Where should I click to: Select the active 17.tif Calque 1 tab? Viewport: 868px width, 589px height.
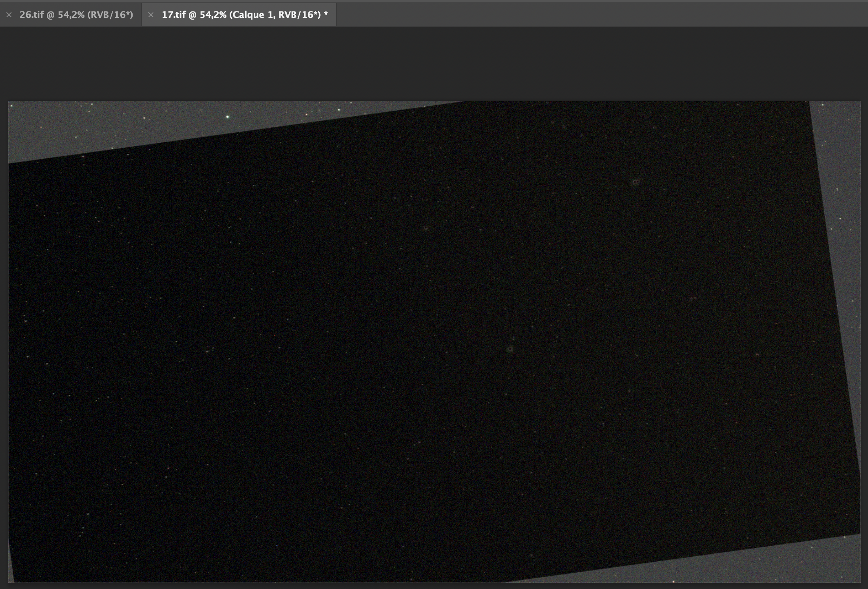coord(245,15)
